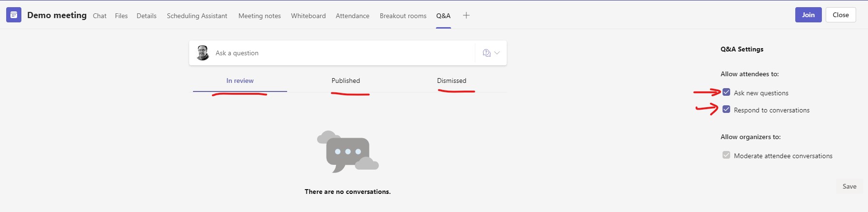This screenshot has width=868, height=212.
Task: Open the Whiteboard tab
Action: tap(308, 16)
